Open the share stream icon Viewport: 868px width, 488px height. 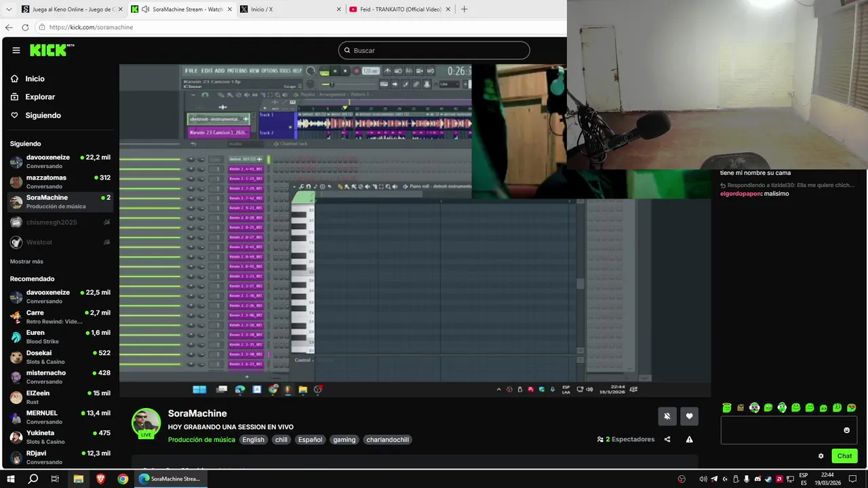(667, 439)
